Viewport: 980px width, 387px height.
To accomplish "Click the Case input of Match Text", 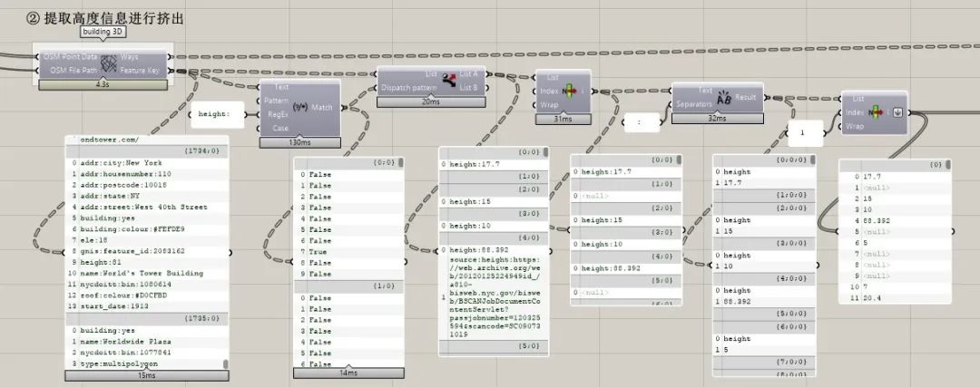I will (280, 128).
